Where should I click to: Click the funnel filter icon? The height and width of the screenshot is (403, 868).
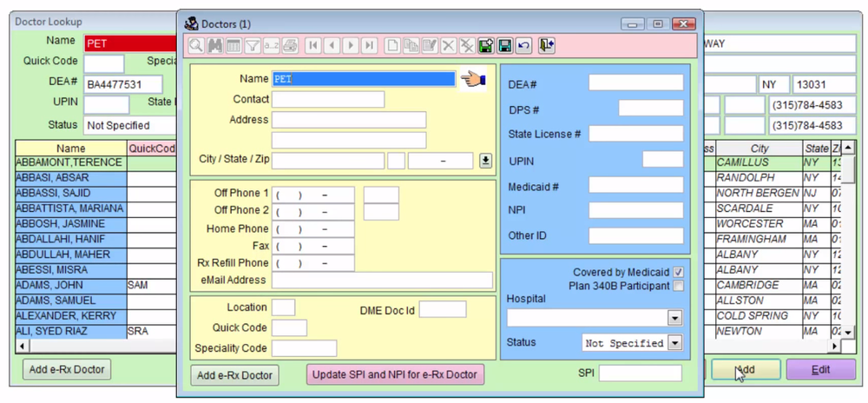tap(253, 45)
